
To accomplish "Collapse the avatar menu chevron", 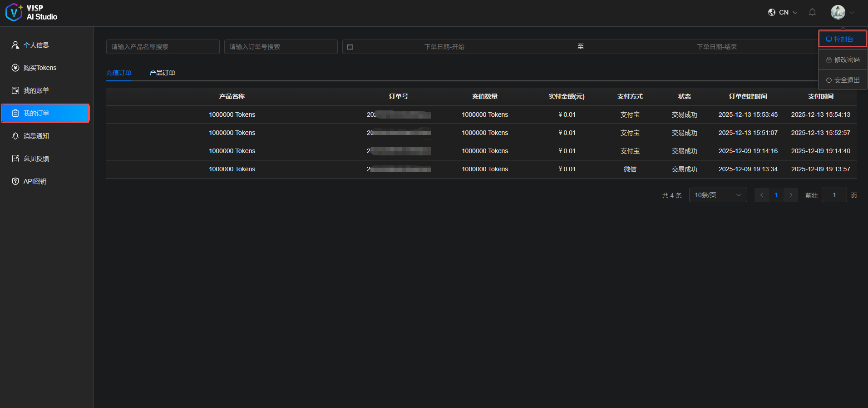I will pos(852,13).
